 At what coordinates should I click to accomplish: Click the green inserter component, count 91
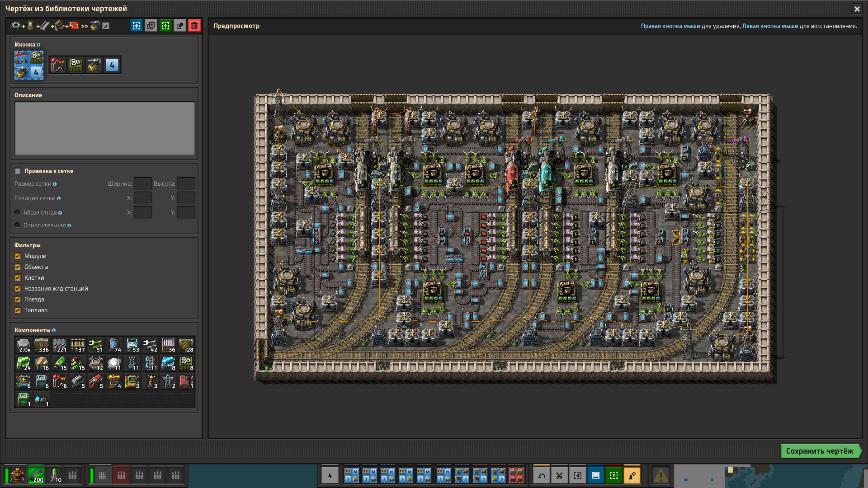click(x=96, y=345)
